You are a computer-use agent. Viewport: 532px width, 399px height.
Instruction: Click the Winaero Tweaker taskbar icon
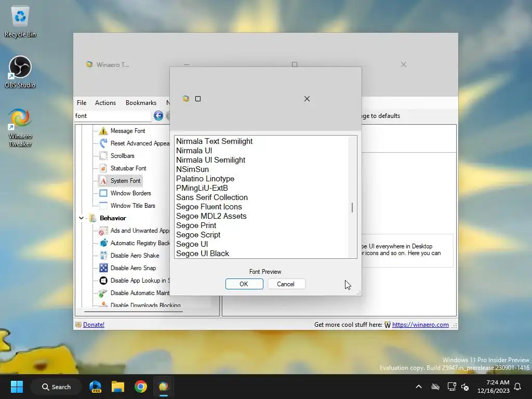163,387
